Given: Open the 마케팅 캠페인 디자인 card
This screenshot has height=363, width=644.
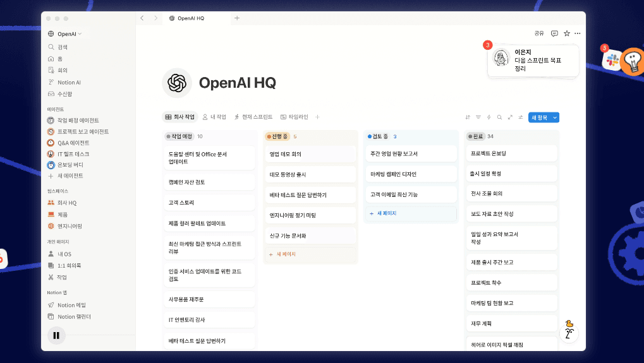Looking at the screenshot, I should 411,174.
